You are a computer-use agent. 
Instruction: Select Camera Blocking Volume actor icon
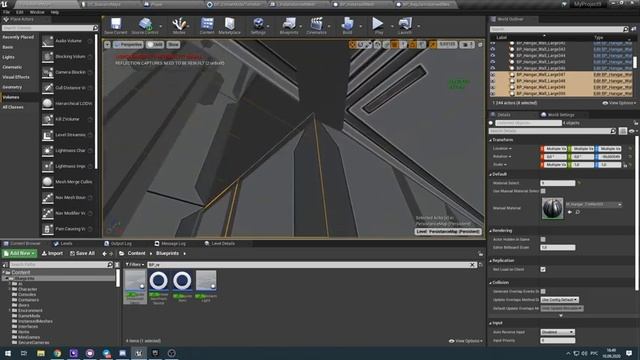48,72
